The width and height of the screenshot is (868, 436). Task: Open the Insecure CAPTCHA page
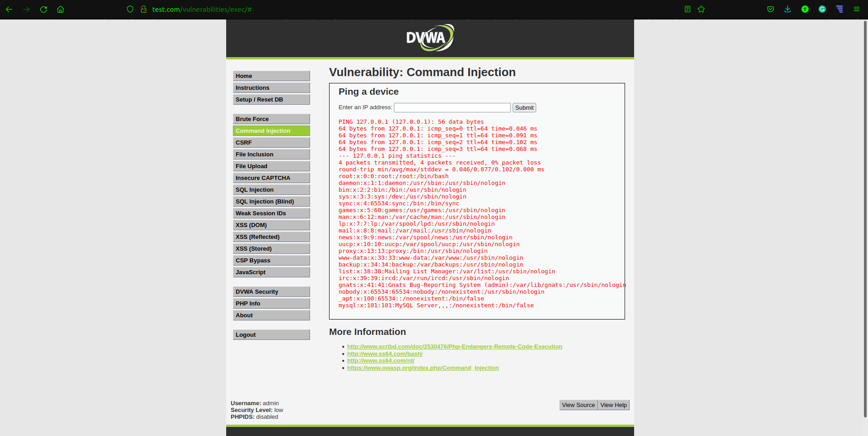[272, 178]
